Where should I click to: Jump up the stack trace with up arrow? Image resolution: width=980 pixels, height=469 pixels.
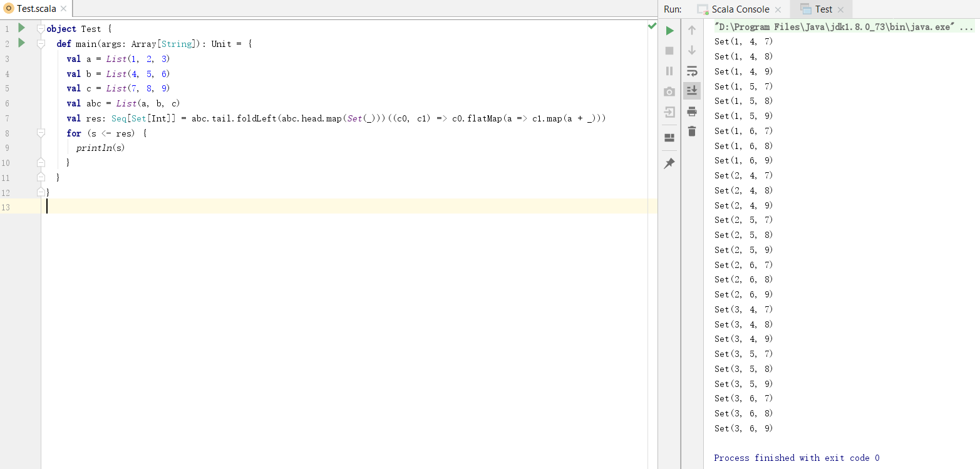click(x=692, y=30)
